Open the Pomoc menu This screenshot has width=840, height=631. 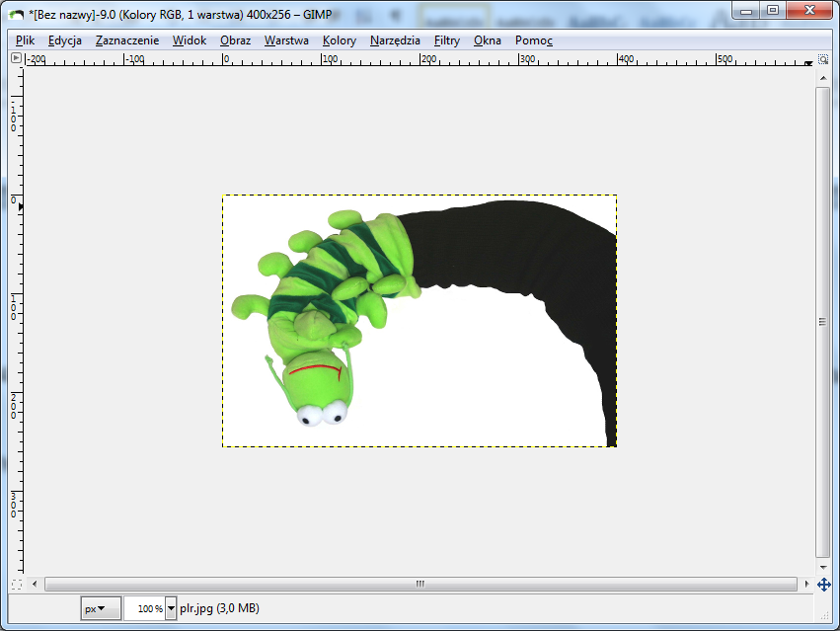coord(534,40)
